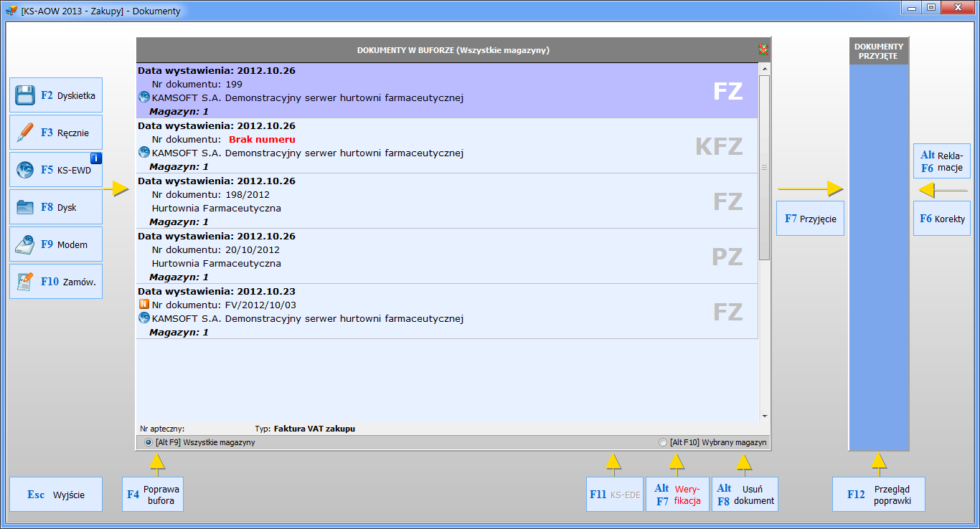Enable the Wybrany magazyn radio option
Viewport: 980px width, 529px height.
663,443
